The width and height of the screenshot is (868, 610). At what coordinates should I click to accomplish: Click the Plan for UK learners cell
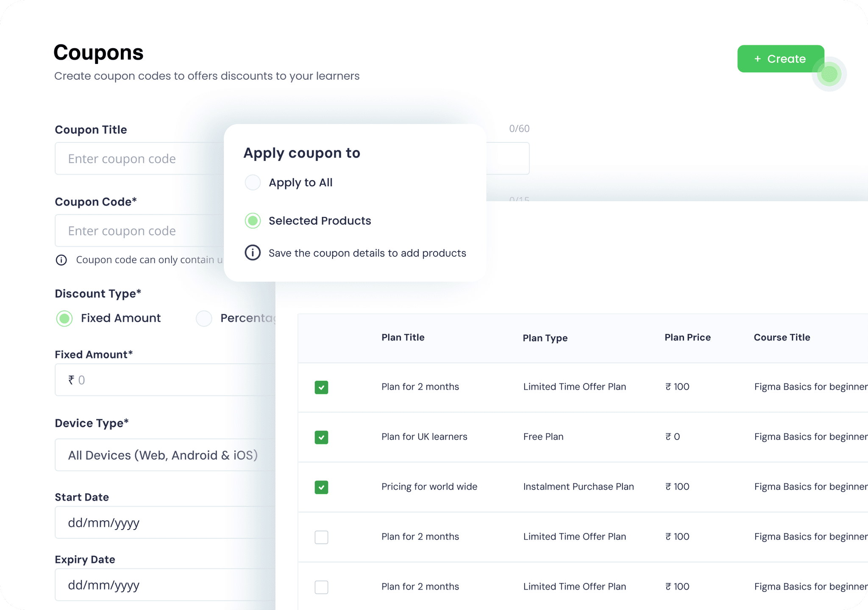(424, 437)
